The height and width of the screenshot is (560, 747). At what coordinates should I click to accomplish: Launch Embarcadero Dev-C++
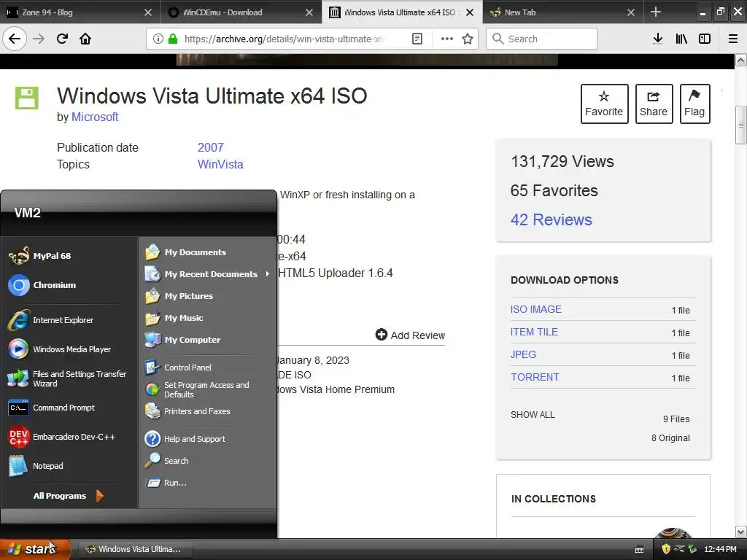click(61, 437)
